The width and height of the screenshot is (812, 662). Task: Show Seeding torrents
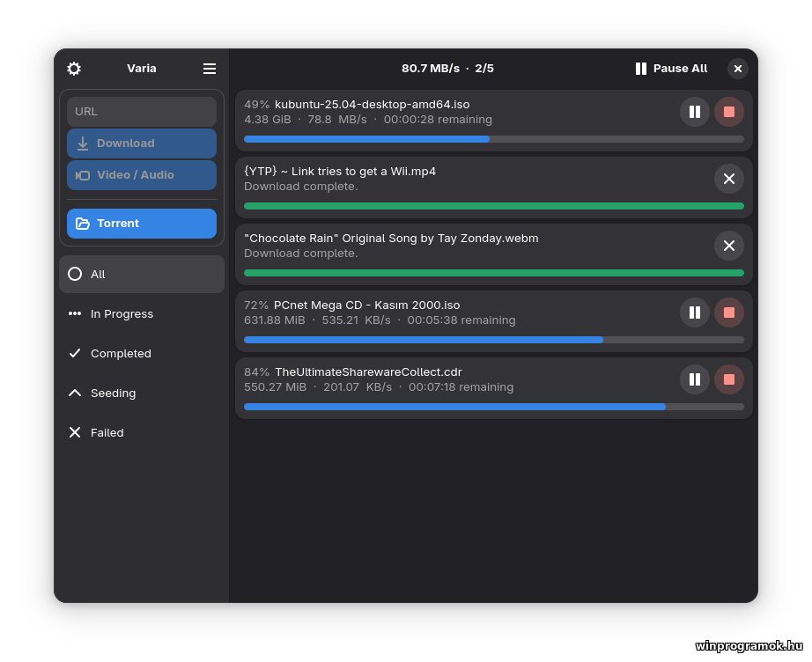(x=142, y=394)
